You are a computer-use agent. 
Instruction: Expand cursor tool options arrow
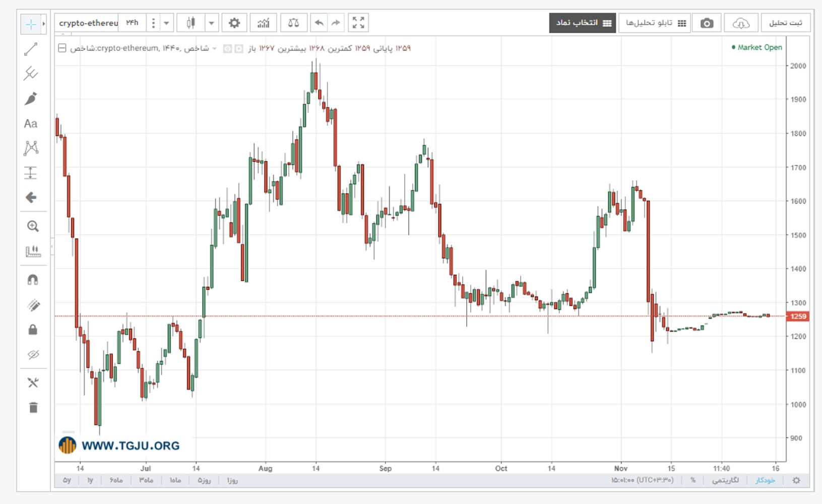[44, 24]
